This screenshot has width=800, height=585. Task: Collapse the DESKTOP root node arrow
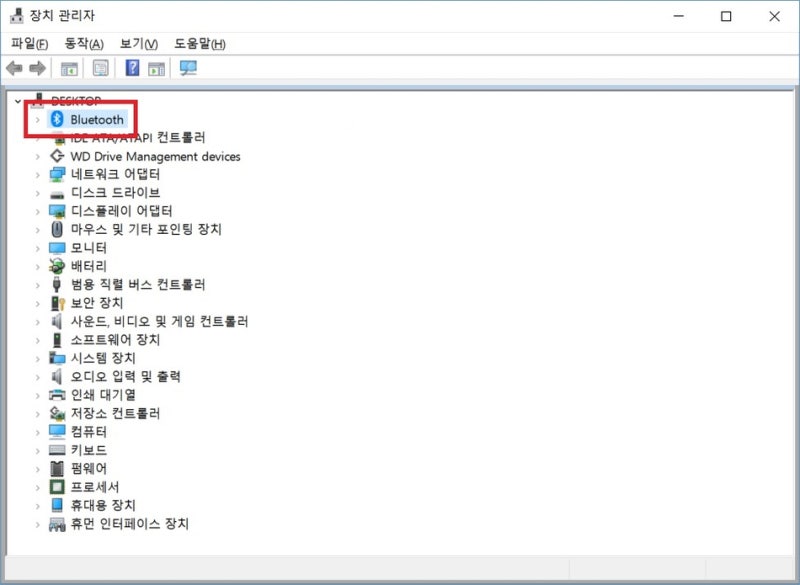[18, 101]
